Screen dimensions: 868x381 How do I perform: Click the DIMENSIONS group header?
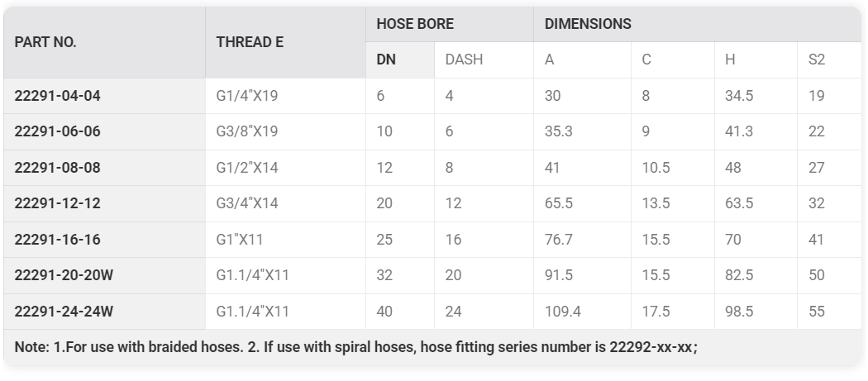click(588, 24)
